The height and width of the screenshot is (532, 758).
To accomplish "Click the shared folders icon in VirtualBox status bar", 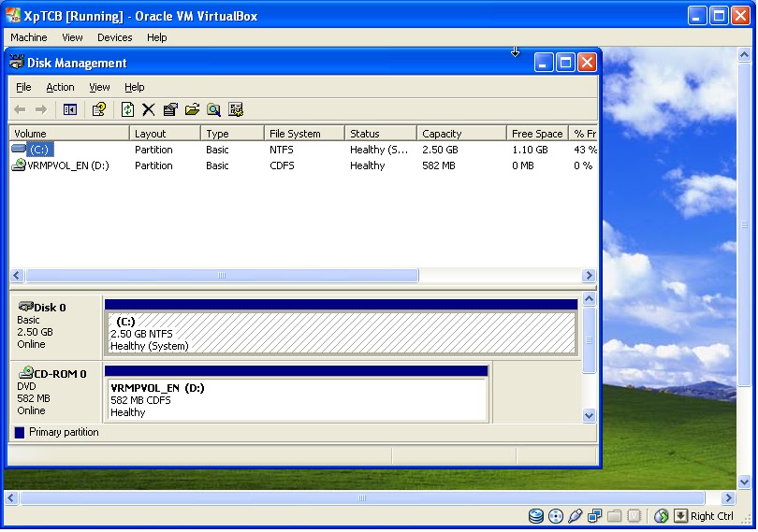I will tap(615, 516).
